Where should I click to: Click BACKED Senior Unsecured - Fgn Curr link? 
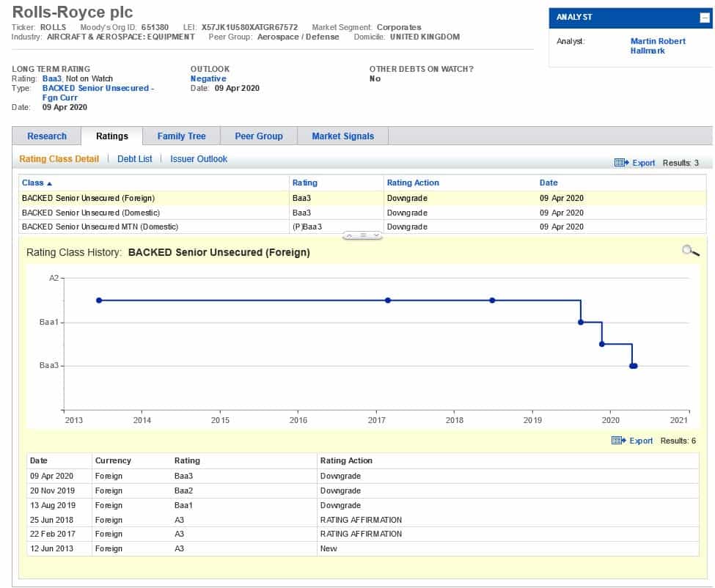pyautogui.click(x=98, y=92)
